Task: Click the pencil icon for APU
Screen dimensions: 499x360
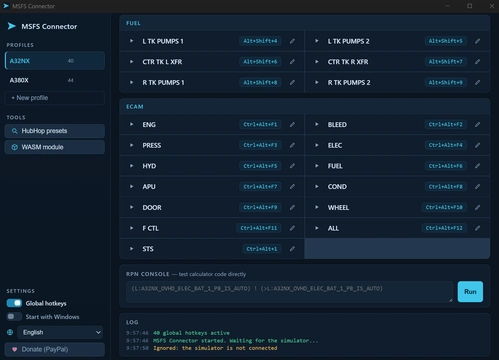Action: click(292, 186)
